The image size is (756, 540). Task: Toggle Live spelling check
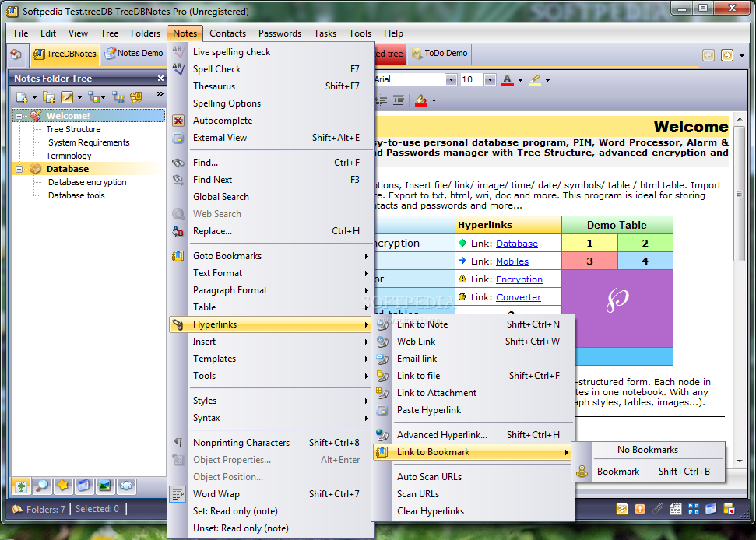[x=272, y=52]
